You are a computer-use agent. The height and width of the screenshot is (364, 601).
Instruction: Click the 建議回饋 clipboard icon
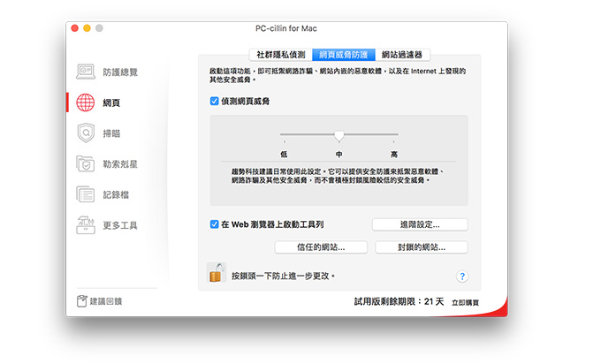(81, 301)
